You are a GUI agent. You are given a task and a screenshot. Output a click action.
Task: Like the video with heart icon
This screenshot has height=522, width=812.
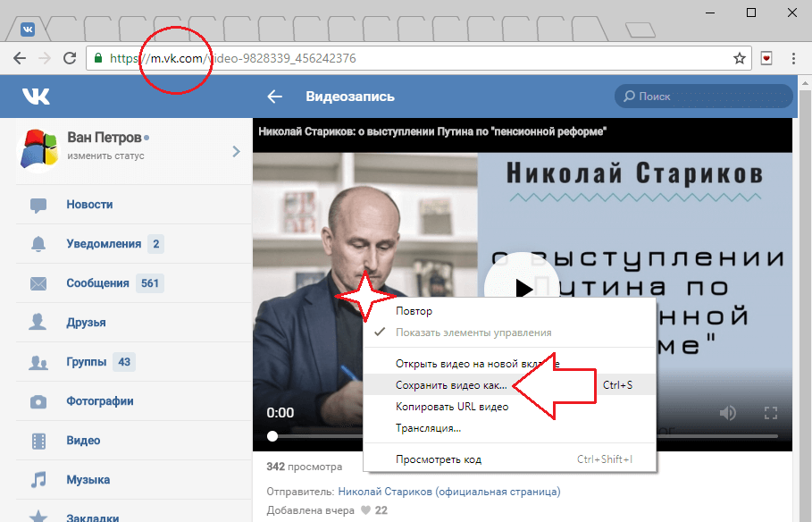pos(365,510)
